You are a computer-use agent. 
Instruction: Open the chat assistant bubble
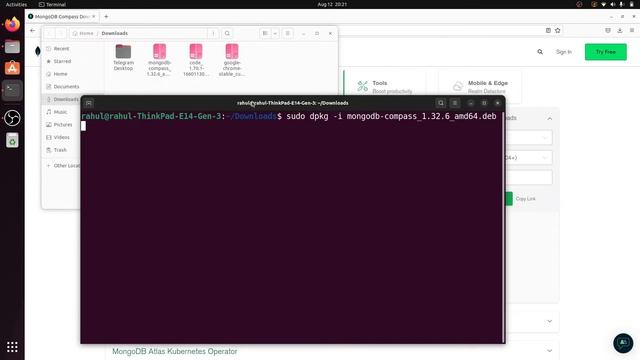(x=623, y=343)
